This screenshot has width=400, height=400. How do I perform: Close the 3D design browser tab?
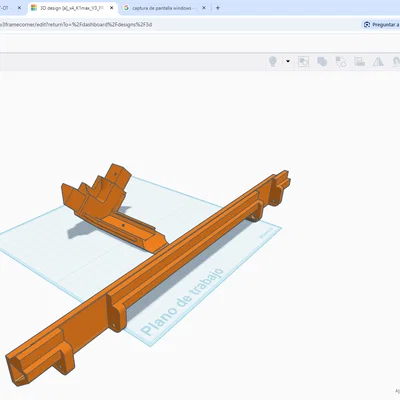112,8
